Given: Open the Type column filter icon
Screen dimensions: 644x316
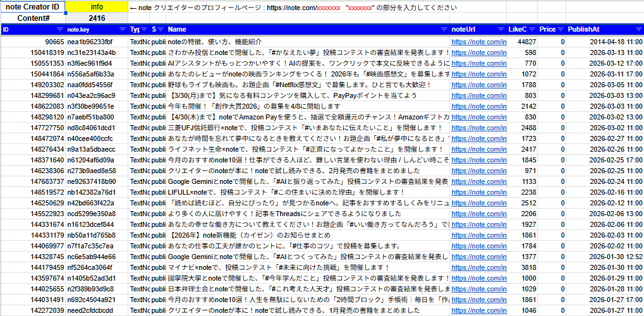Looking at the screenshot, I should click(x=145, y=30).
